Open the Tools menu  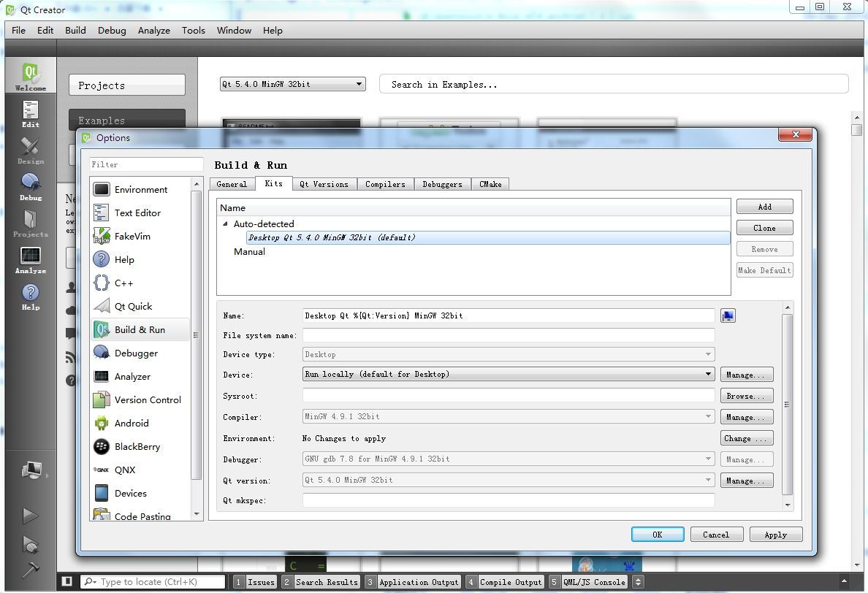pos(193,31)
